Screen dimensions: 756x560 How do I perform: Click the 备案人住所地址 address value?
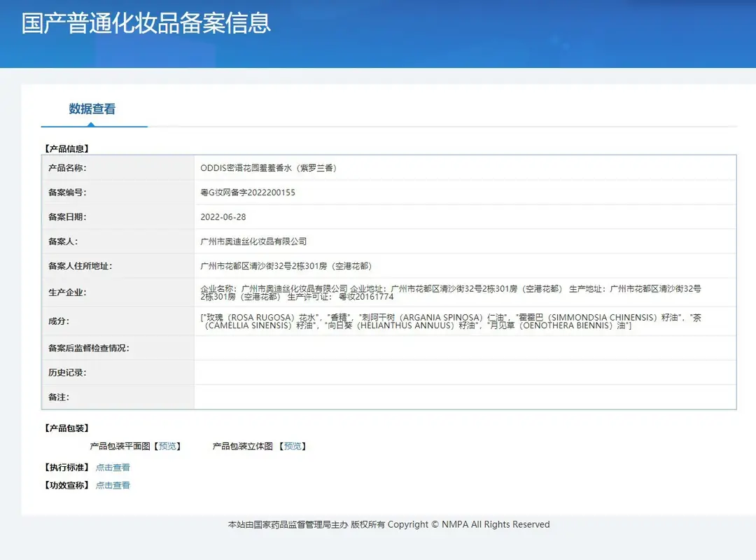(286, 266)
